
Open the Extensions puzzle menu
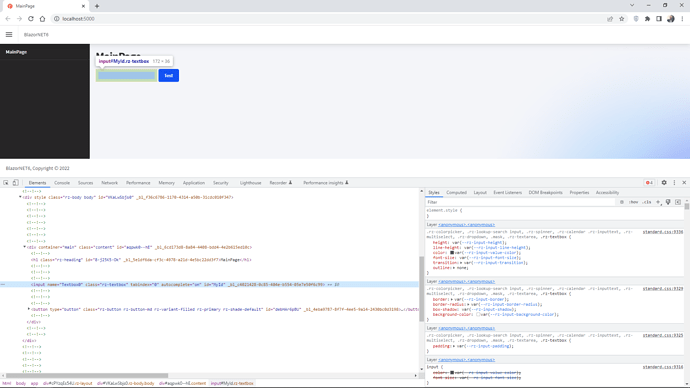point(647,19)
